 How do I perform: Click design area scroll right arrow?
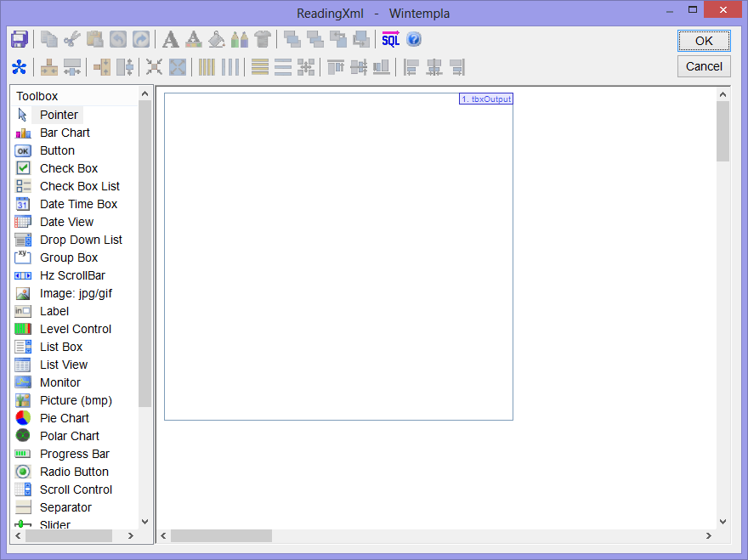point(709,535)
